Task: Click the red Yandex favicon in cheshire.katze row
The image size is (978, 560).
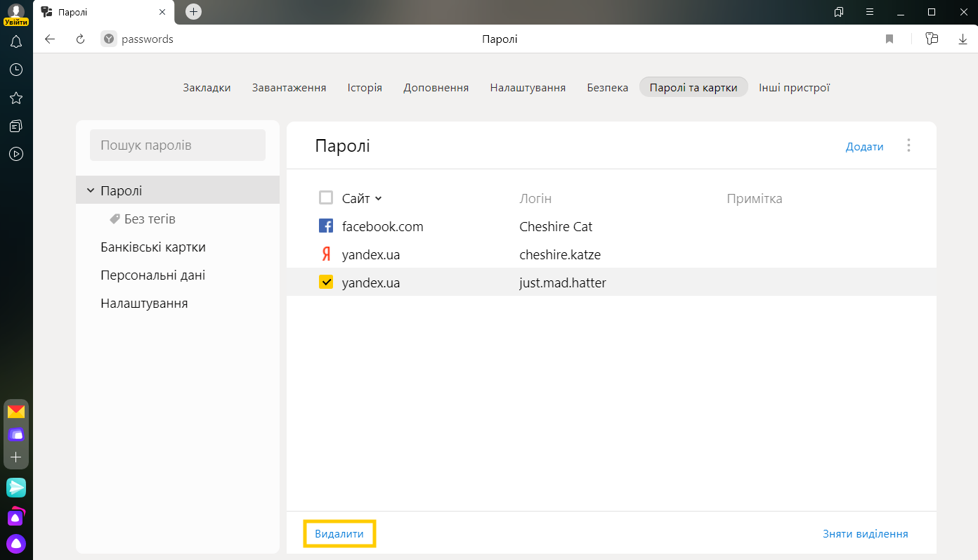Action: click(326, 254)
